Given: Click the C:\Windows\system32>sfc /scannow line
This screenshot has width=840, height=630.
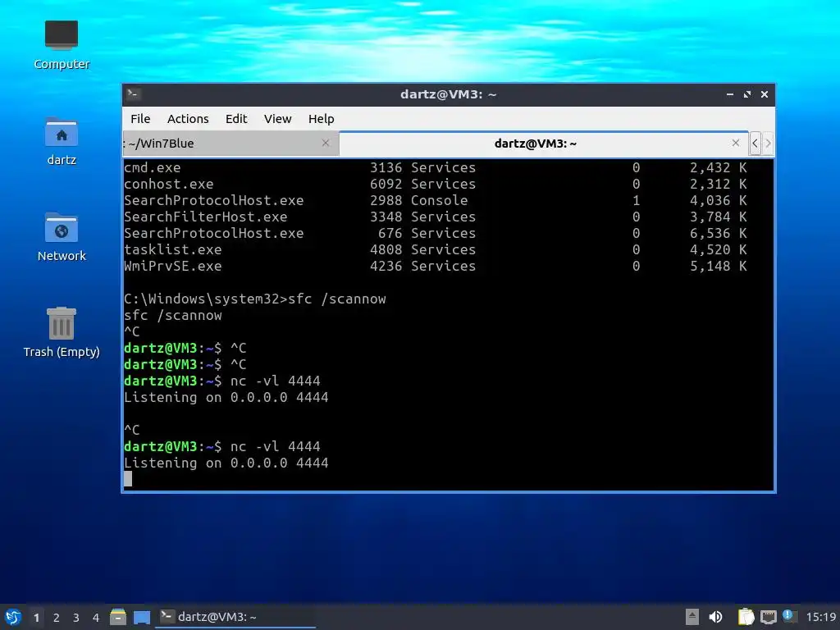Looking at the screenshot, I should 255,299.
